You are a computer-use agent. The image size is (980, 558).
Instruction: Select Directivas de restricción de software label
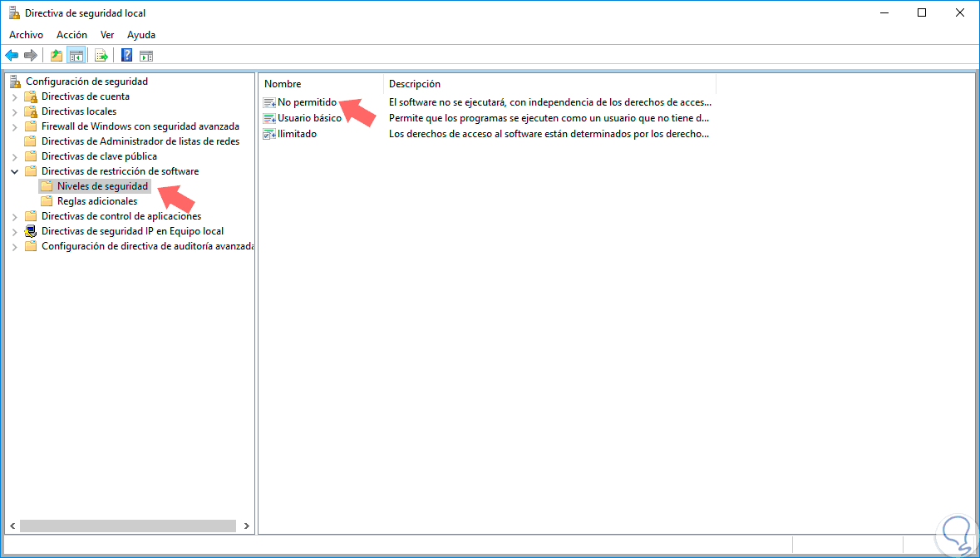point(120,171)
